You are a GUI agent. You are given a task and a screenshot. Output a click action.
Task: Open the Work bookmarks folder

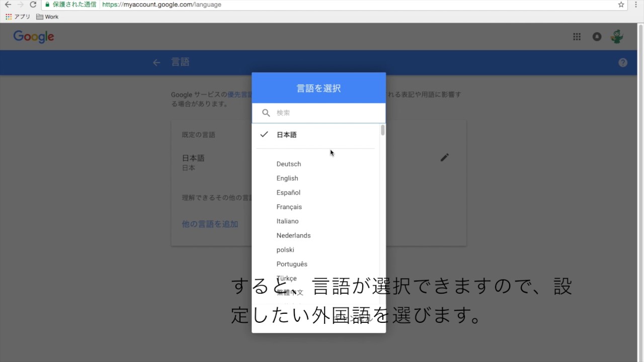[x=47, y=17]
